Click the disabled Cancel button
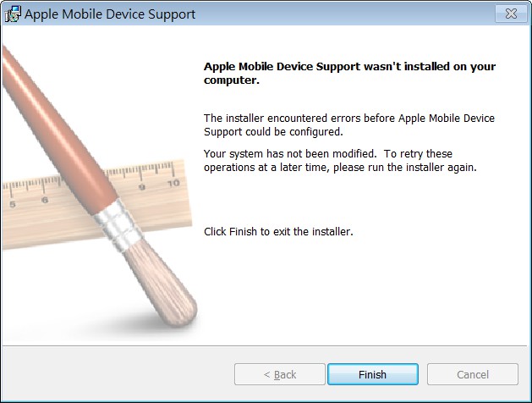The image size is (532, 403). coord(473,374)
